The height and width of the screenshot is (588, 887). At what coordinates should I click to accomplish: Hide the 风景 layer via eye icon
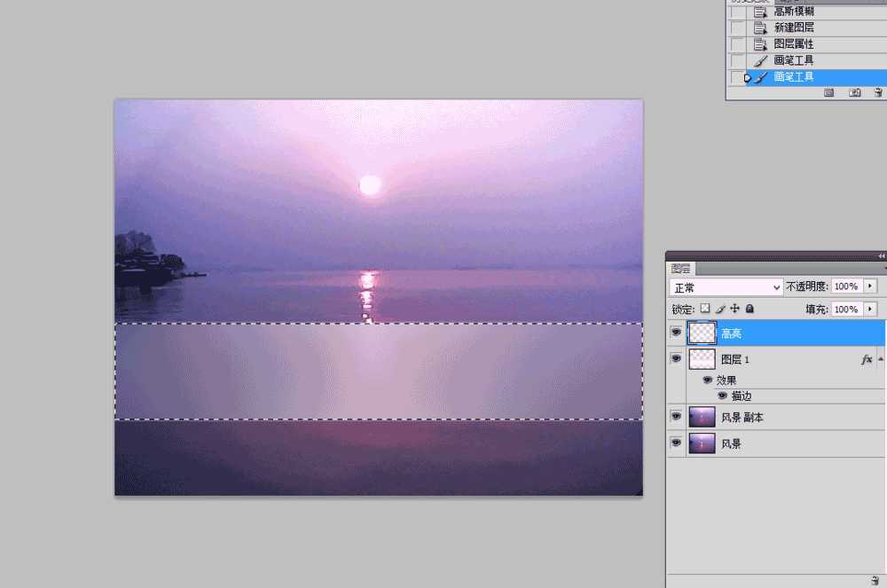click(x=676, y=443)
